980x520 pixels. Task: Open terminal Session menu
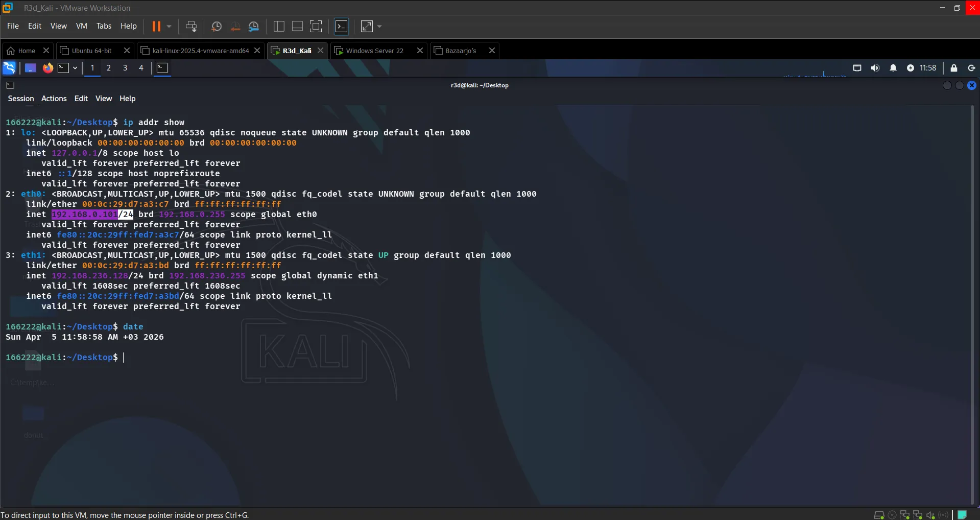pos(21,99)
